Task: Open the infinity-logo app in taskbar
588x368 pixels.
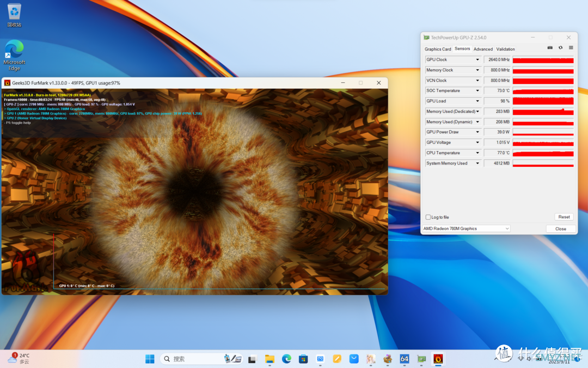Action: [x=320, y=359]
